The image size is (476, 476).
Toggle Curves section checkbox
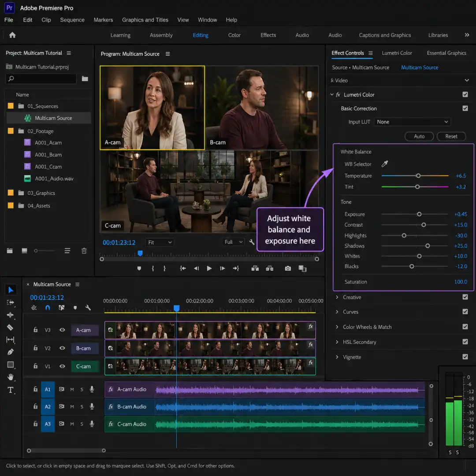465,312
